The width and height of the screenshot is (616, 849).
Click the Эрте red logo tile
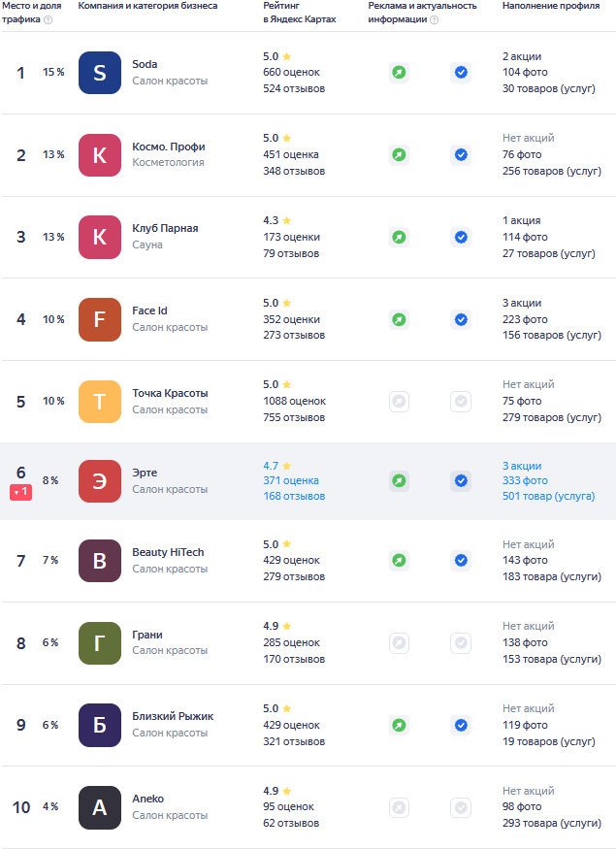[x=100, y=480]
